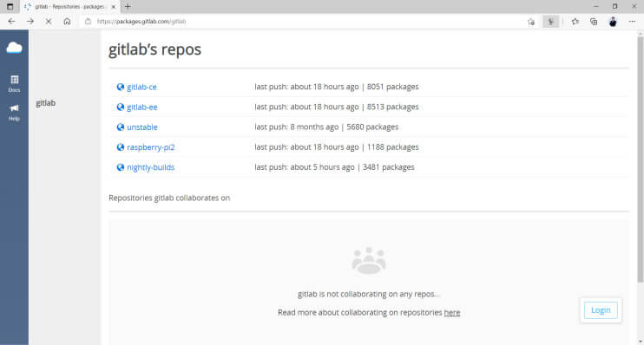Click '1188 packages' text for raspberry-pi2
The width and height of the screenshot is (644, 345).
(392, 146)
